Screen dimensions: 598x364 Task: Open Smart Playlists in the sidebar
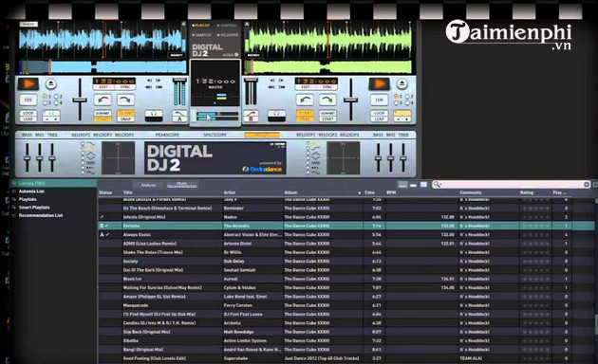click(x=34, y=208)
